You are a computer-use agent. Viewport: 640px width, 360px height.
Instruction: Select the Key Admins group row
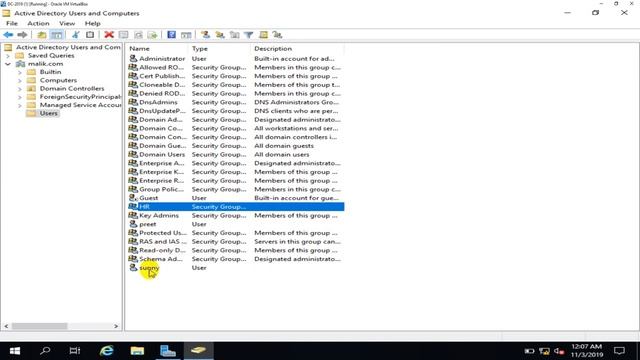coord(236,216)
